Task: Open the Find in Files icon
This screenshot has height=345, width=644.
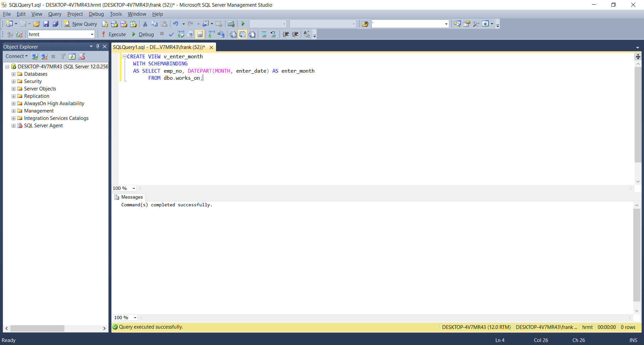Action: click(x=365, y=24)
